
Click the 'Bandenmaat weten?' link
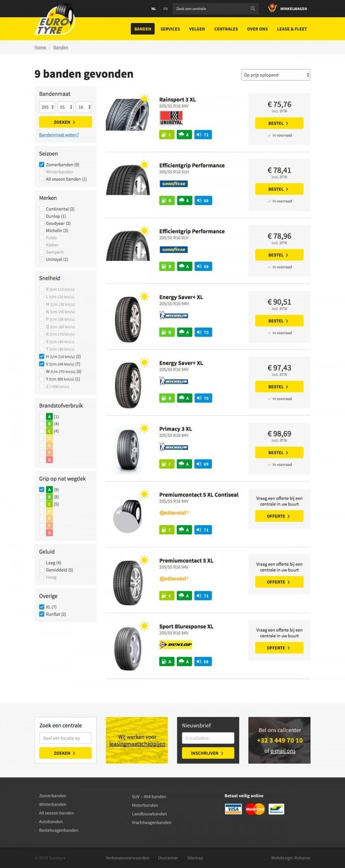58,134
